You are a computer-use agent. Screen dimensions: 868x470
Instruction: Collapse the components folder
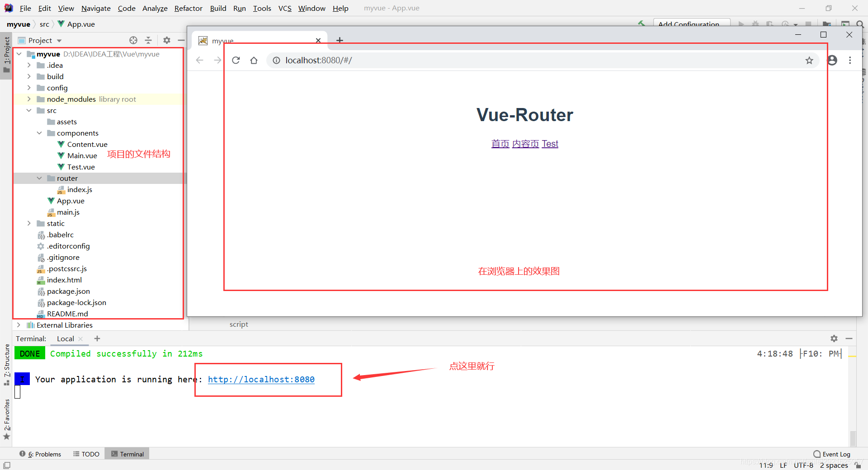39,133
